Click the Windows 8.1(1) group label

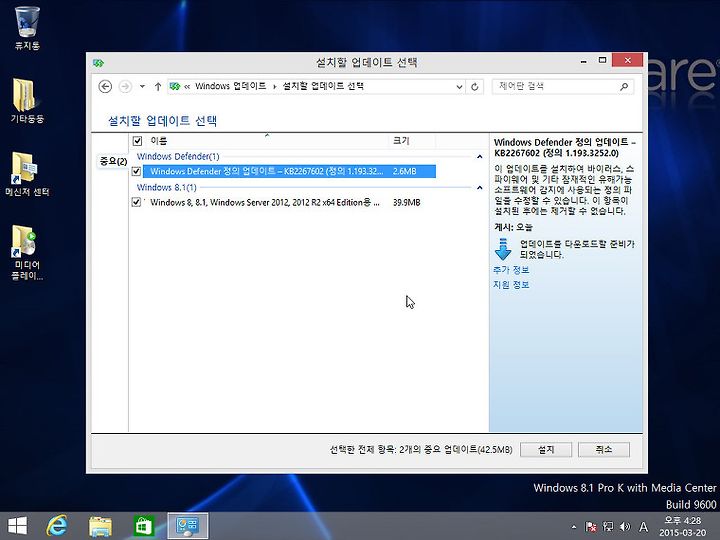point(167,187)
